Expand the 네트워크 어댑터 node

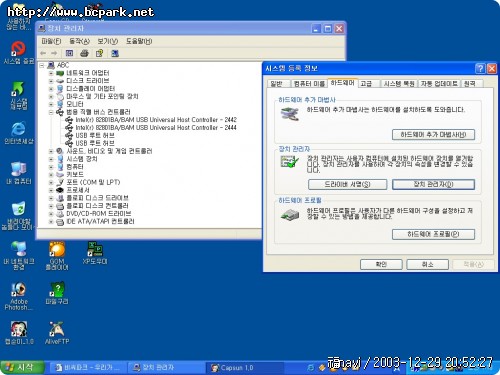(51, 73)
